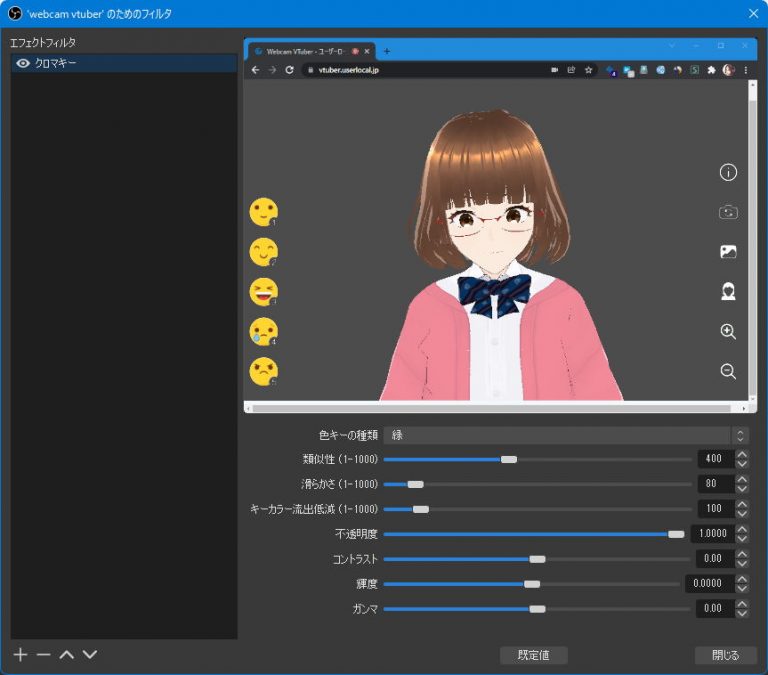Click the OBS logo in the title bar
The width and height of the screenshot is (768, 675).
pyautogui.click(x=15, y=14)
